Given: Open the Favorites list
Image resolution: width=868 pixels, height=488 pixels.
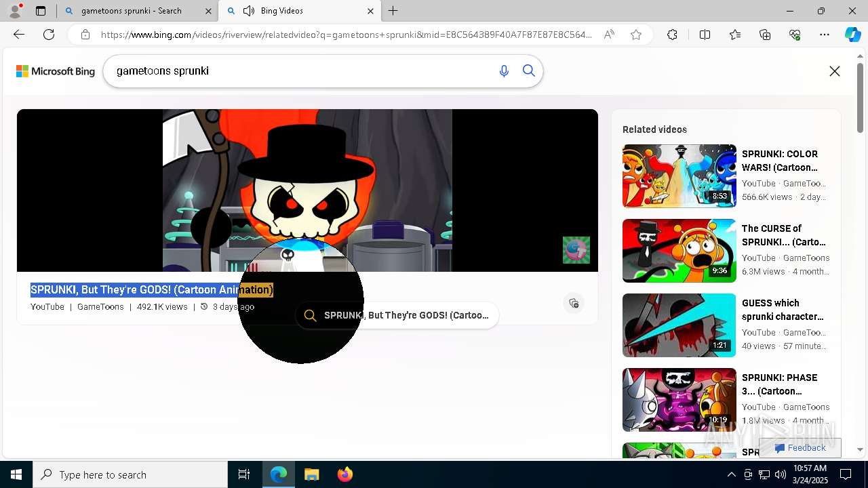Looking at the screenshot, I should [735, 35].
